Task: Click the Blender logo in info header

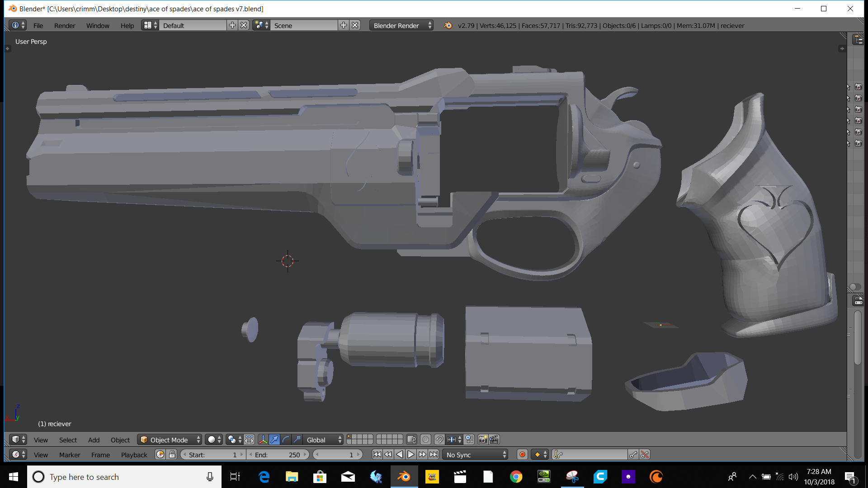Action: pos(448,26)
